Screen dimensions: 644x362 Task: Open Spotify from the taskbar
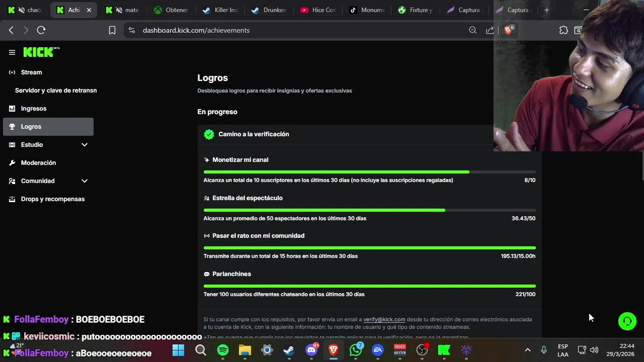click(223, 350)
